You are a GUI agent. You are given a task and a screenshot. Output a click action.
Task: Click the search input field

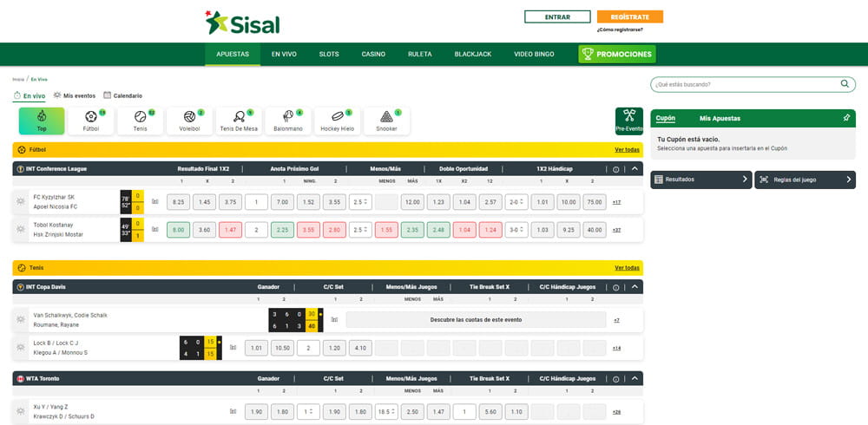pos(753,85)
